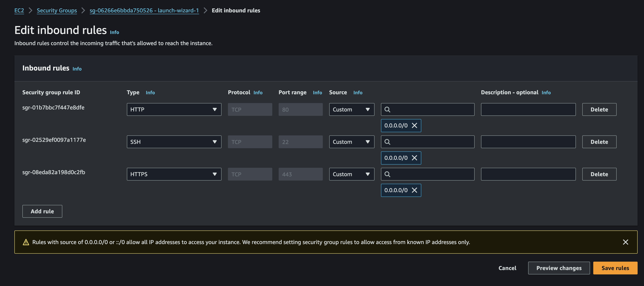Navigate to EC2 breadcrumb link
644x286 pixels.
coord(19,11)
